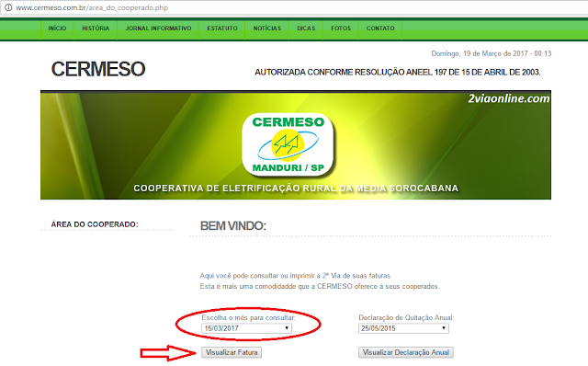The width and height of the screenshot is (588, 366).
Task: Navigate to DICAS page
Action: click(306, 29)
